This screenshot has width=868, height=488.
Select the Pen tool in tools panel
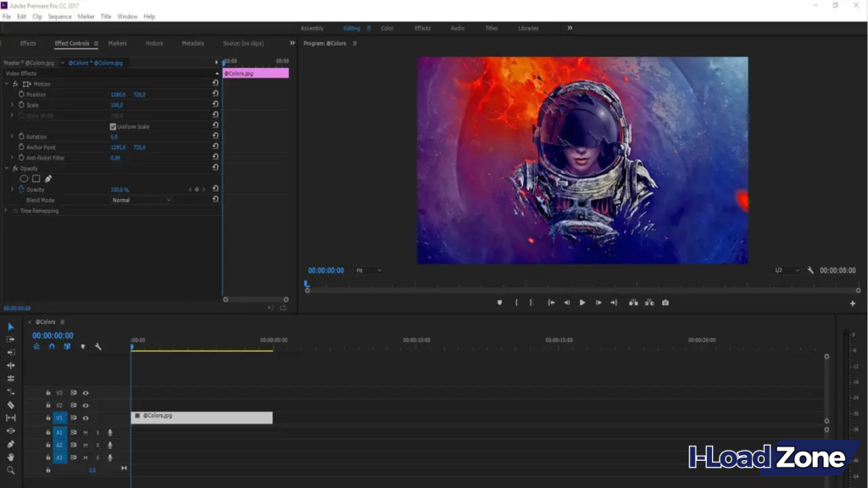10,444
